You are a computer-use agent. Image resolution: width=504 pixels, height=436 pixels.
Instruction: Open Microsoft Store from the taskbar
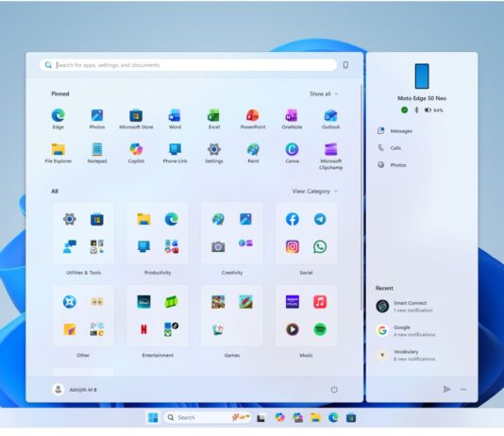click(351, 418)
